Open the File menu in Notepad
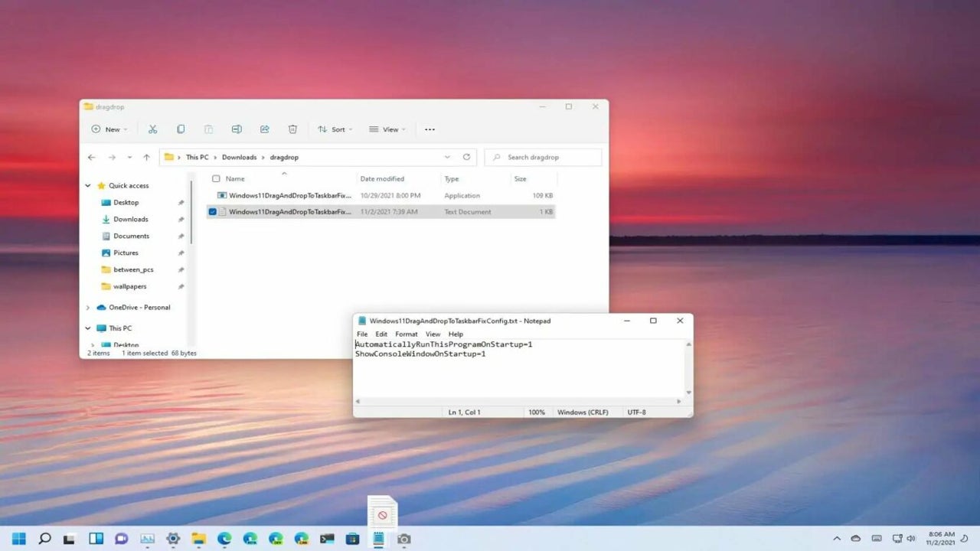 coord(362,334)
